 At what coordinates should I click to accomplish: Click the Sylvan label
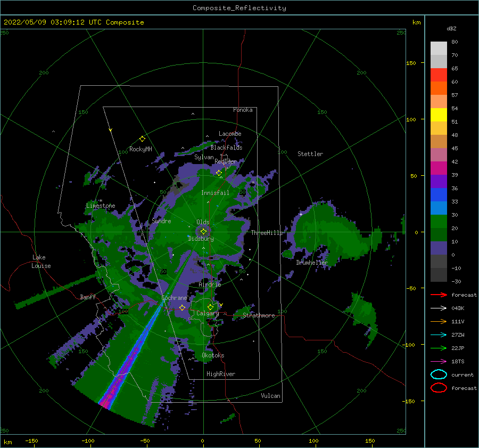click(204, 157)
